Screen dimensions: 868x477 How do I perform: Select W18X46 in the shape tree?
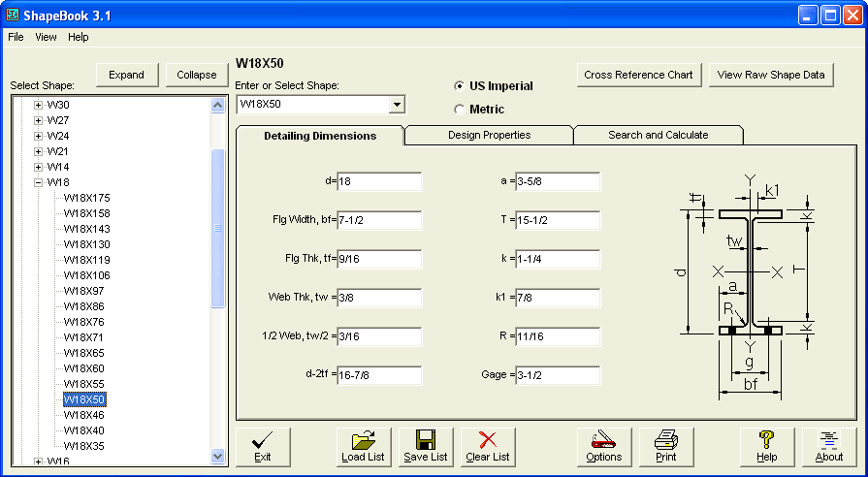click(84, 415)
